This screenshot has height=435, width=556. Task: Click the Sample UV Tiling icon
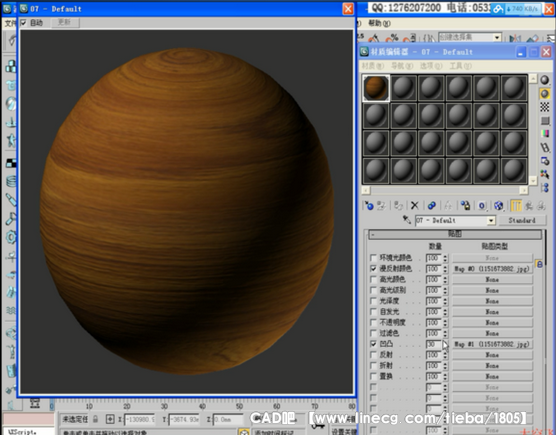point(545,120)
